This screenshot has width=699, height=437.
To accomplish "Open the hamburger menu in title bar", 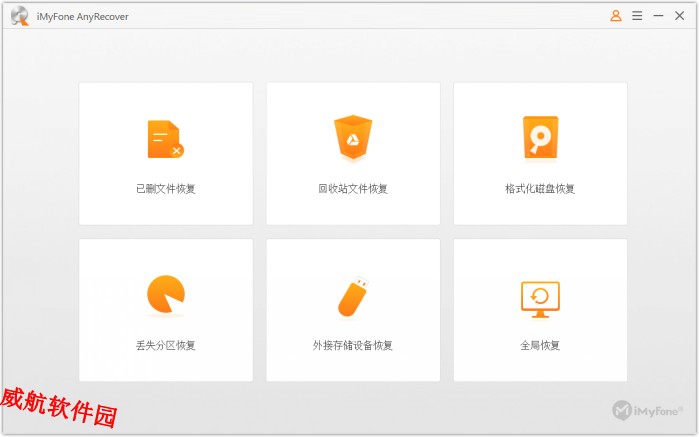I will [637, 16].
